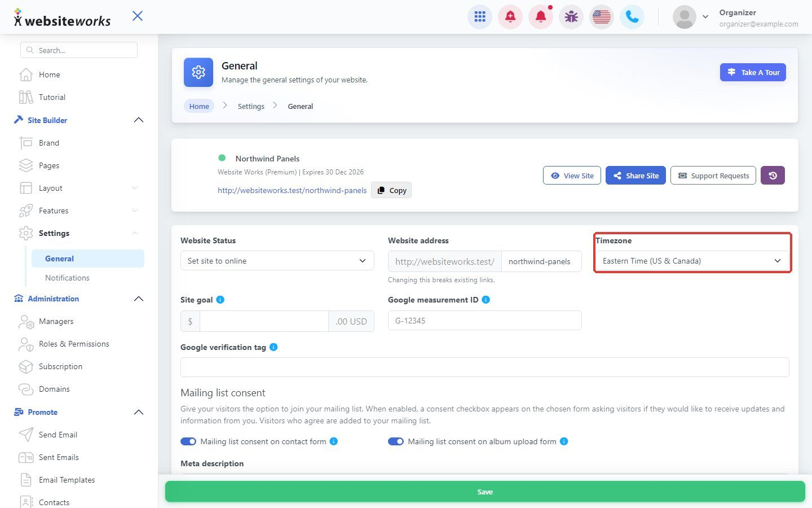Click the Google verification tag info icon

(273, 347)
